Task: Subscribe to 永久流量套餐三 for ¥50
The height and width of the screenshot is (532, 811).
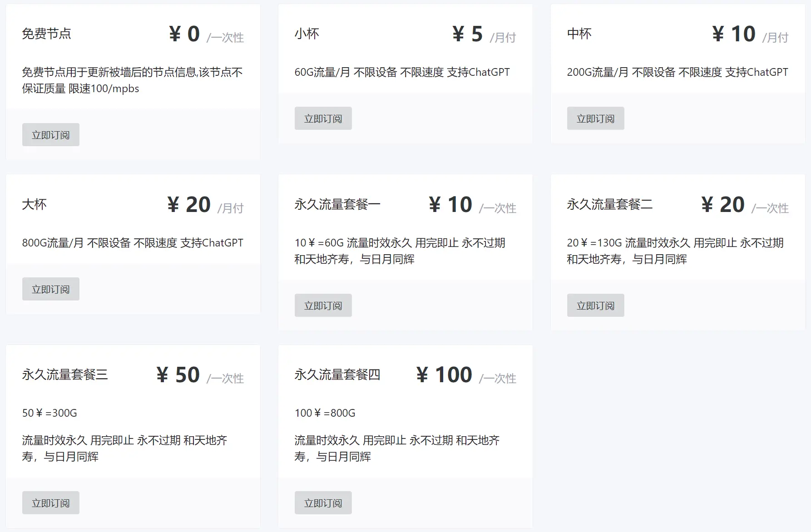Action: click(x=51, y=503)
